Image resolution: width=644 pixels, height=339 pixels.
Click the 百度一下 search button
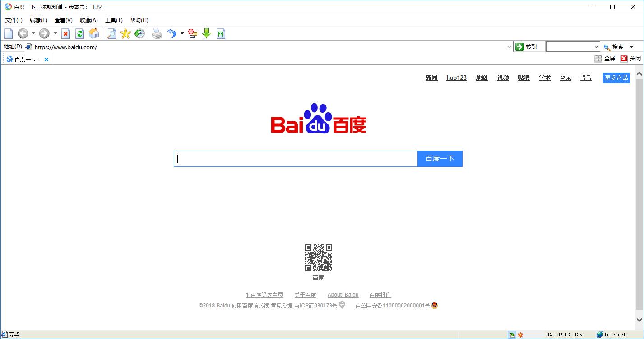(440, 158)
